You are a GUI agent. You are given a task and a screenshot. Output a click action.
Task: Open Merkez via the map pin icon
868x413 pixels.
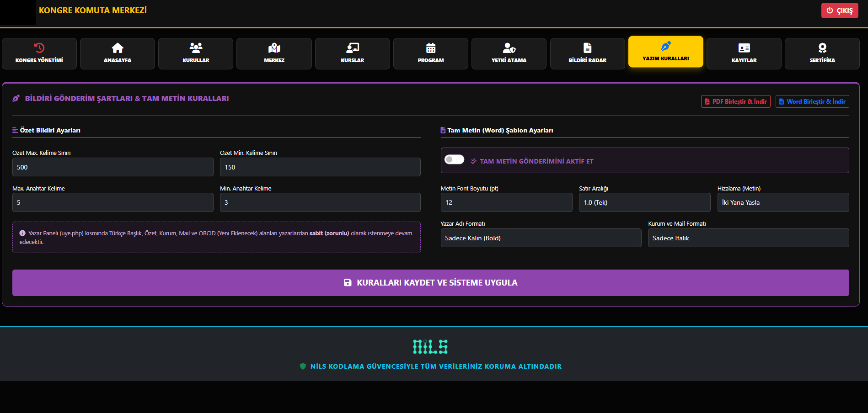[274, 48]
